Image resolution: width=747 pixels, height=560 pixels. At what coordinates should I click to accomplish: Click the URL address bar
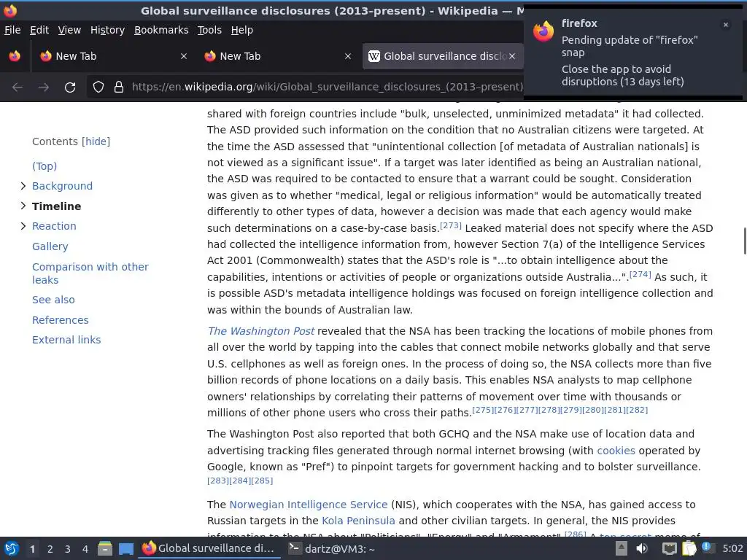[327, 87]
